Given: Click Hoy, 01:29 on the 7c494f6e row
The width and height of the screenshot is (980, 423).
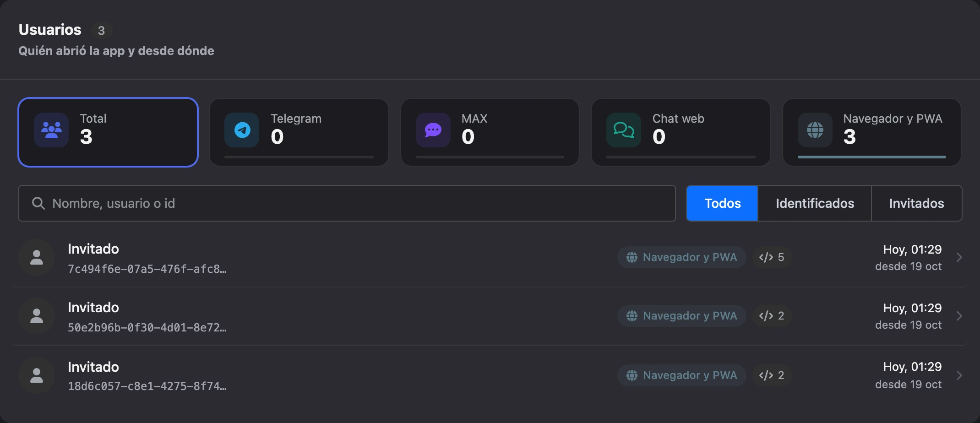Looking at the screenshot, I should pyautogui.click(x=912, y=249).
